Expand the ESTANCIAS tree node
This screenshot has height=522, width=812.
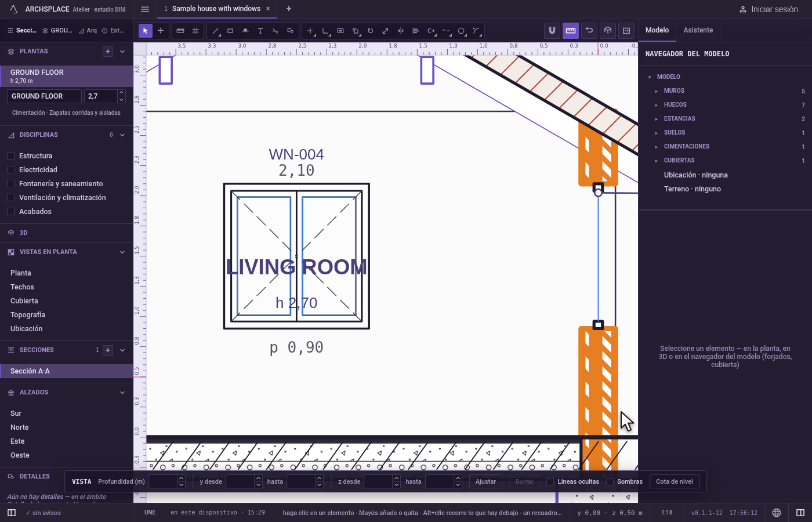pos(657,119)
